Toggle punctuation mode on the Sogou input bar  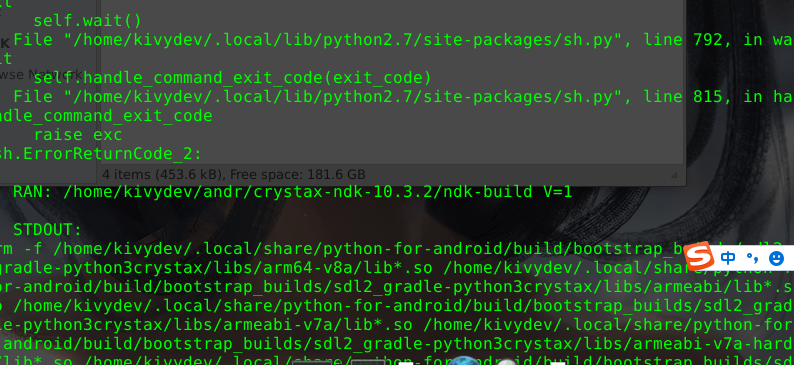coord(752,259)
